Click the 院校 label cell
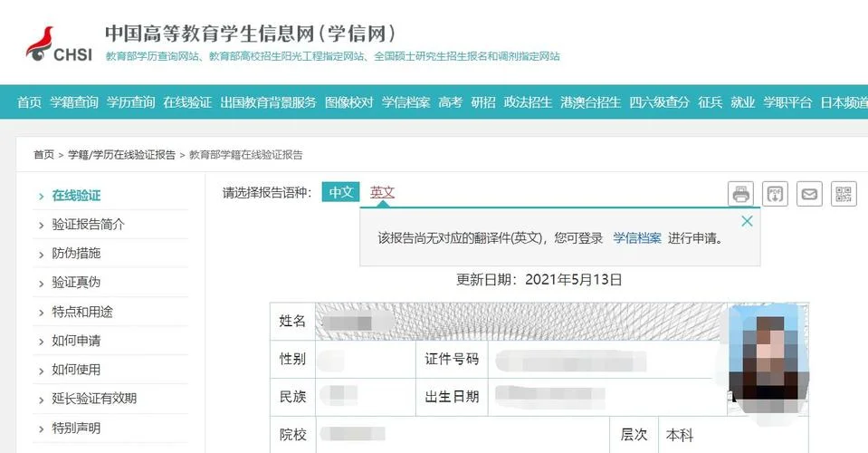This screenshot has width=868, height=453. pyautogui.click(x=292, y=435)
